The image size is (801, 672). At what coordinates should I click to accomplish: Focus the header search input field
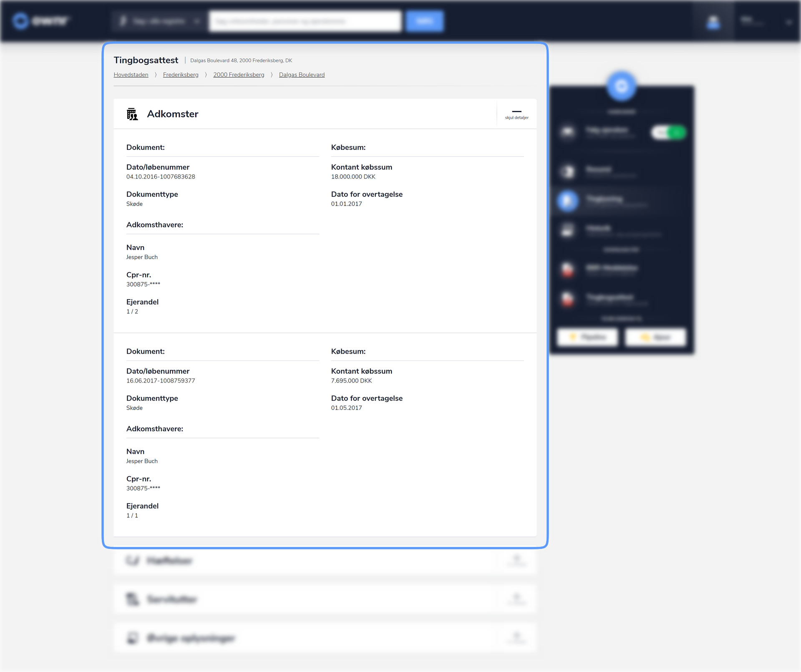[x=305, y=21]
